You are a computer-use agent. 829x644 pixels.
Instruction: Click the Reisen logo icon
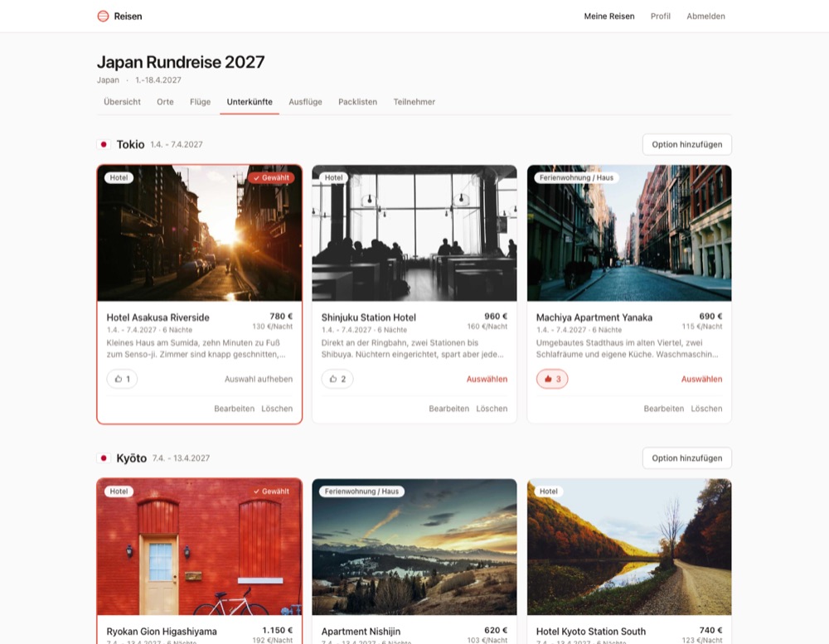tap(103, 17)
